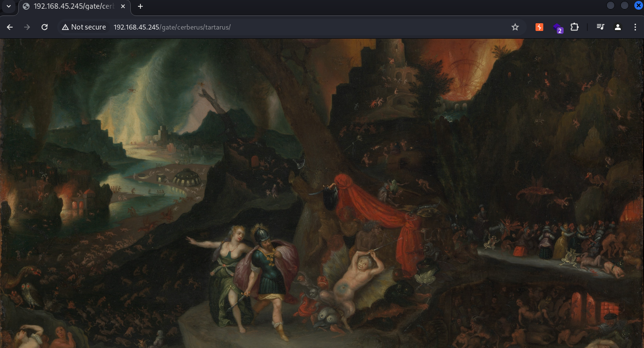Open the Extensions puzzle piece menu
The height and width of the screenshot is (348, 644).
tap(575, 27)
